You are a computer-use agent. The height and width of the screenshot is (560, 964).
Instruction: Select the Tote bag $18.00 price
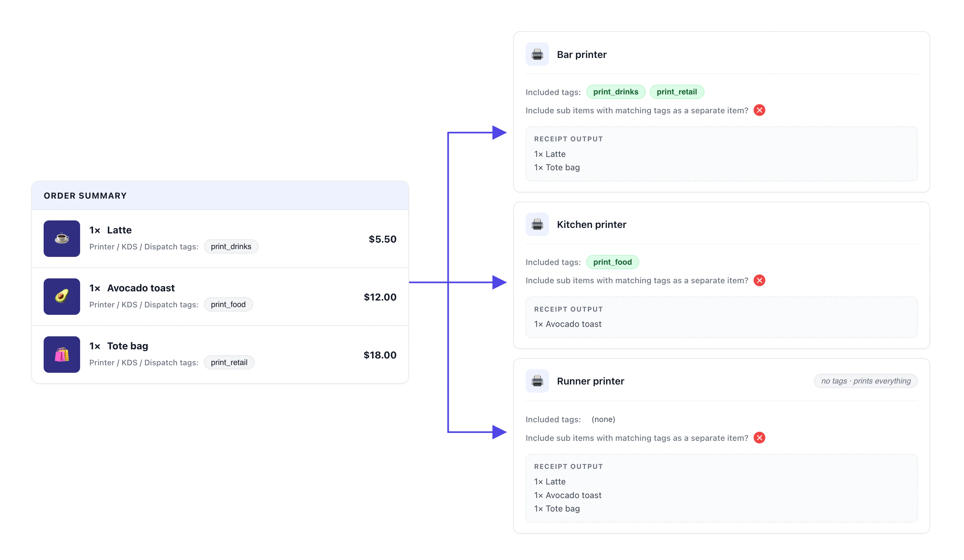pyautogui.click(x=380, y=355)
